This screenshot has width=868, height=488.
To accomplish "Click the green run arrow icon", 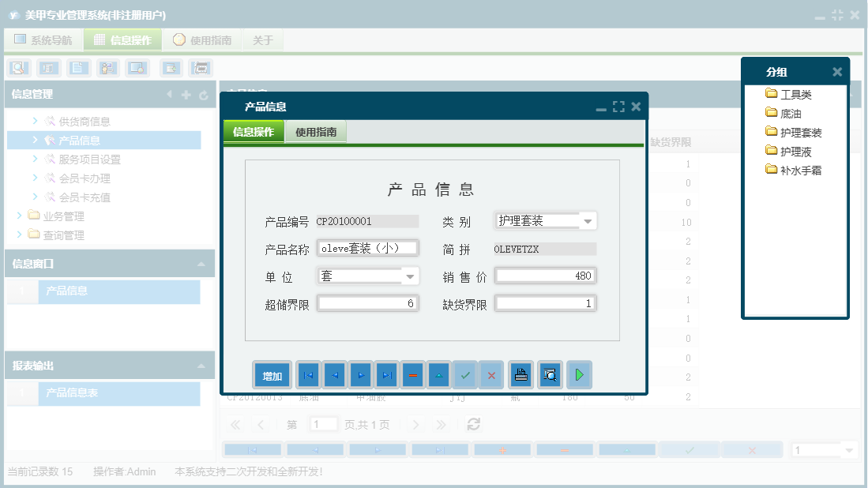I will 579,374.
